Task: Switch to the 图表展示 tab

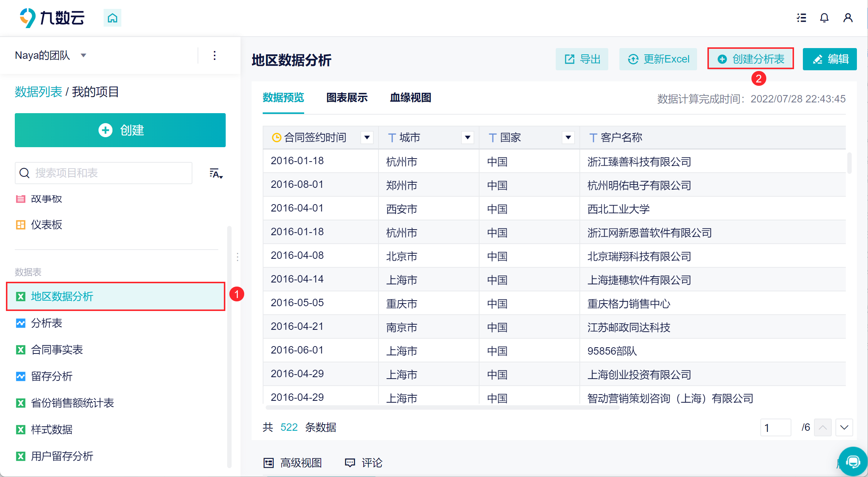Action: point(347,98)
